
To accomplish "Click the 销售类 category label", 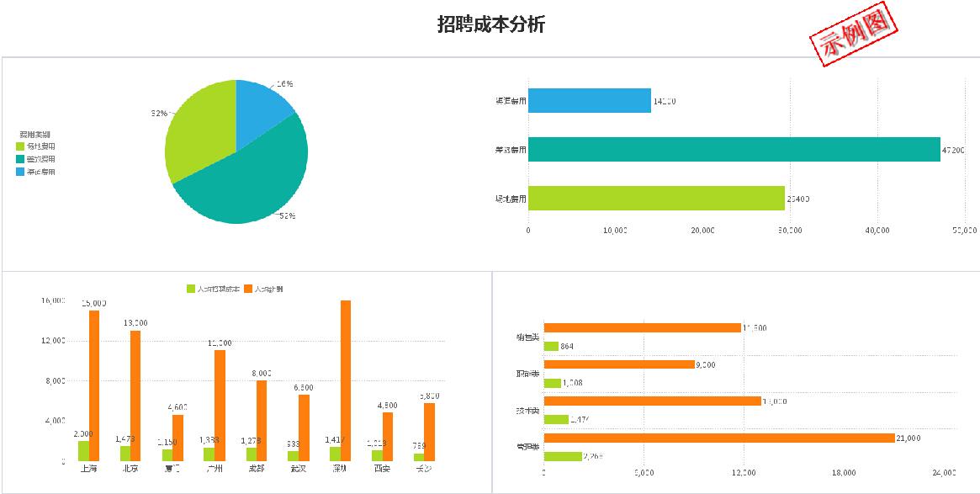I will tap(529, 337).
